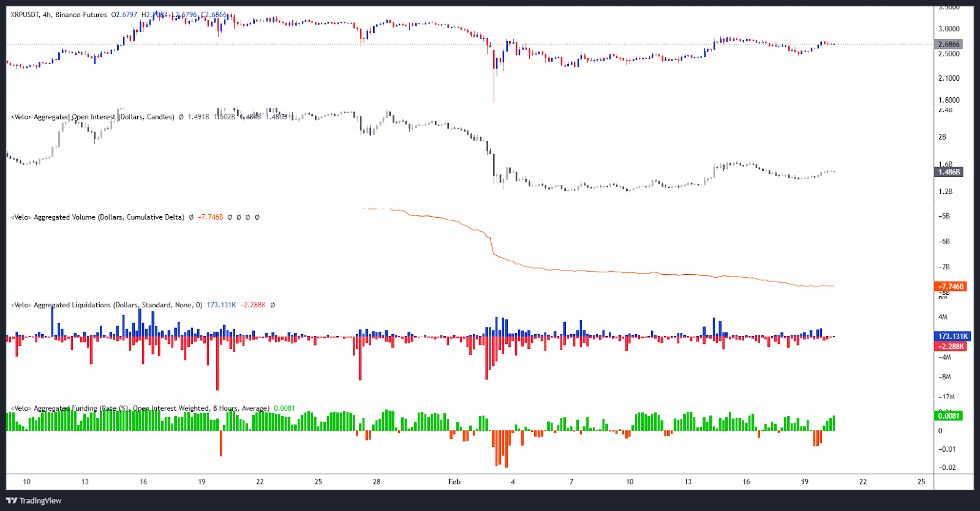Click the 1.8000 price scale tick
Screen dimensions: 980x511
point(949,100)
